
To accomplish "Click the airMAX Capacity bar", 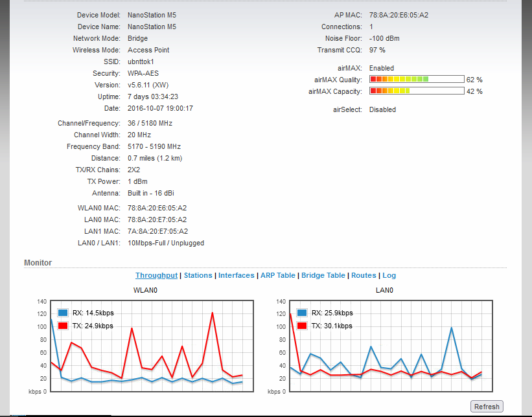I will [x=417, y=91].
